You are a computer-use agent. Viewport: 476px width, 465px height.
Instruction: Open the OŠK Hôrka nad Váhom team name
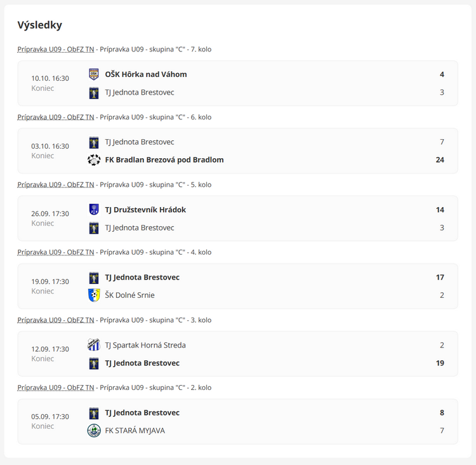(x=146, y=74)
